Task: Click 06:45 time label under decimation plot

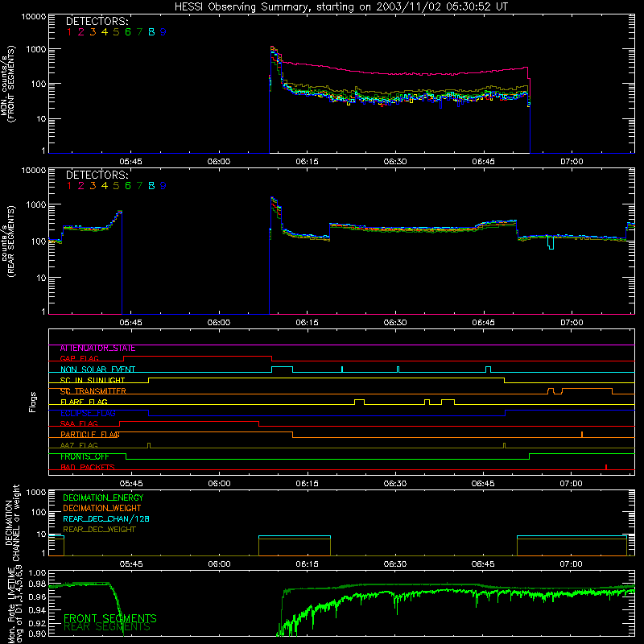Action: pyautogui.click(x=484, y=564)
